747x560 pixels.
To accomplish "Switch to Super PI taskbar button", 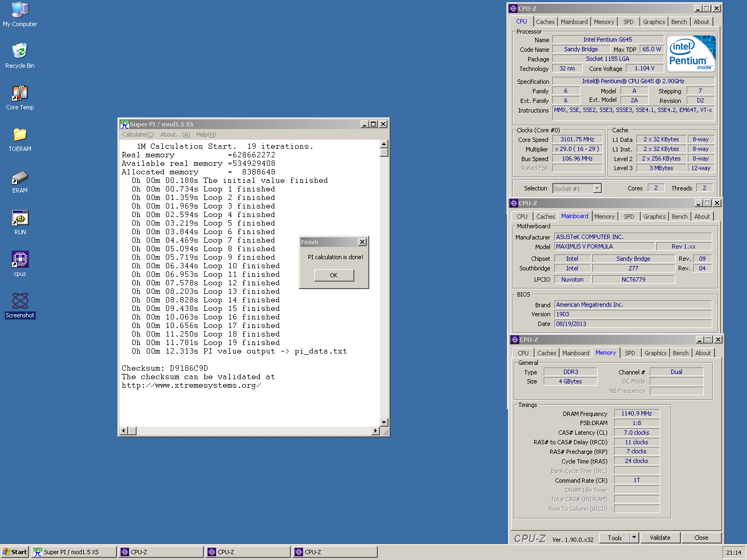I will (x=73, y=552).
